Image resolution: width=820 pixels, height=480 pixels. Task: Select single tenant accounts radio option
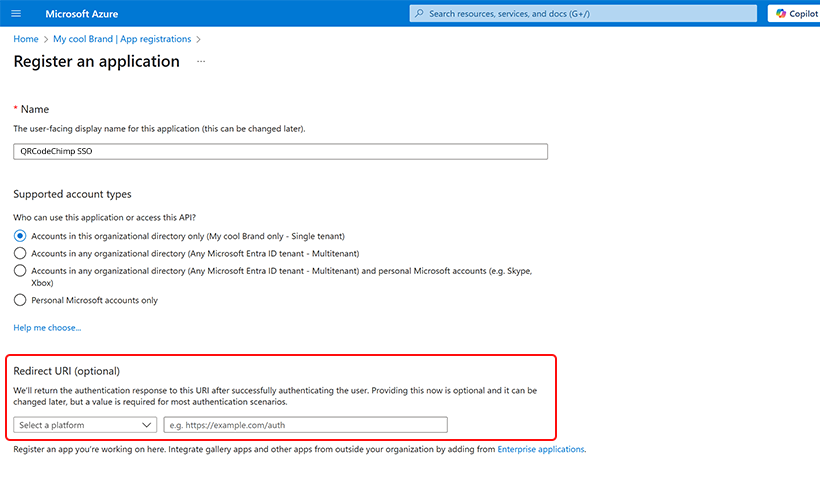(20, 236)
